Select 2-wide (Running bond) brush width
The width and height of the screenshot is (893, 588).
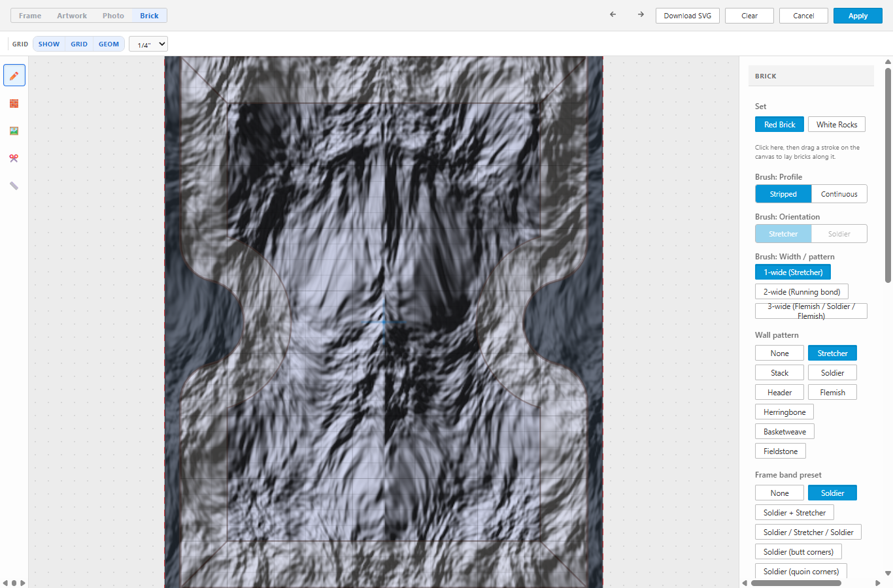click(x=802, y=292)
